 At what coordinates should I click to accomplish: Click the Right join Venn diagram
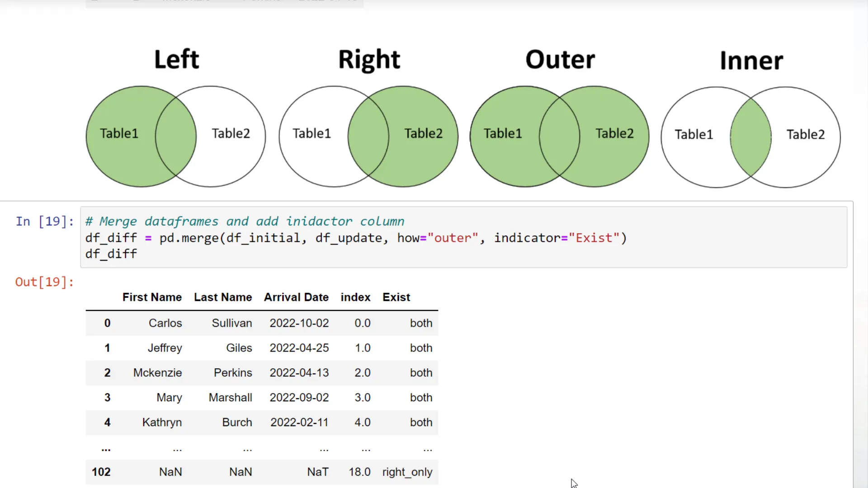tap(368, 136)
